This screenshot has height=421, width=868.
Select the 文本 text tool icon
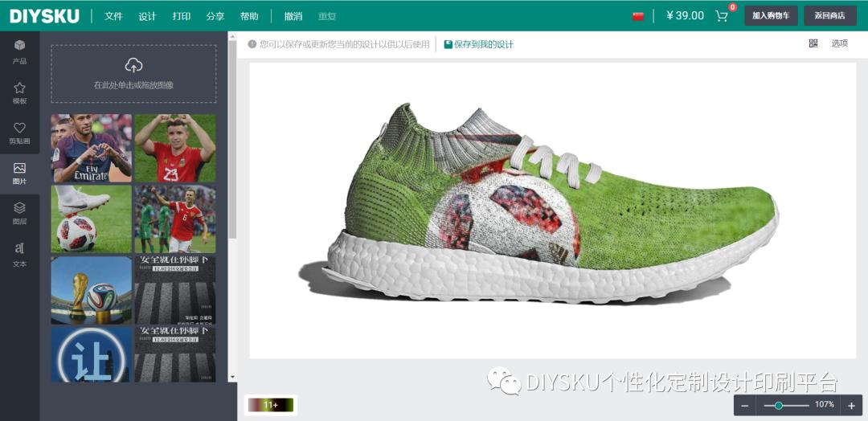click(x=19, y=247)
